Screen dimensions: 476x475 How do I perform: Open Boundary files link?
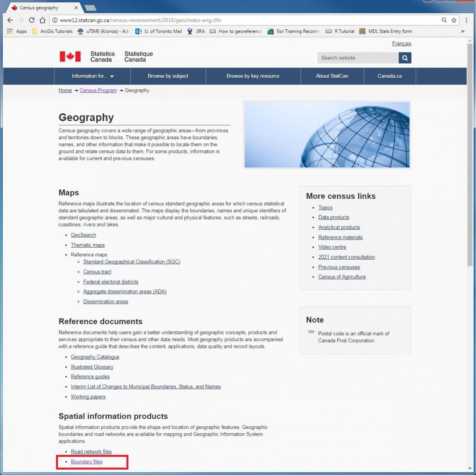point(86,462)
